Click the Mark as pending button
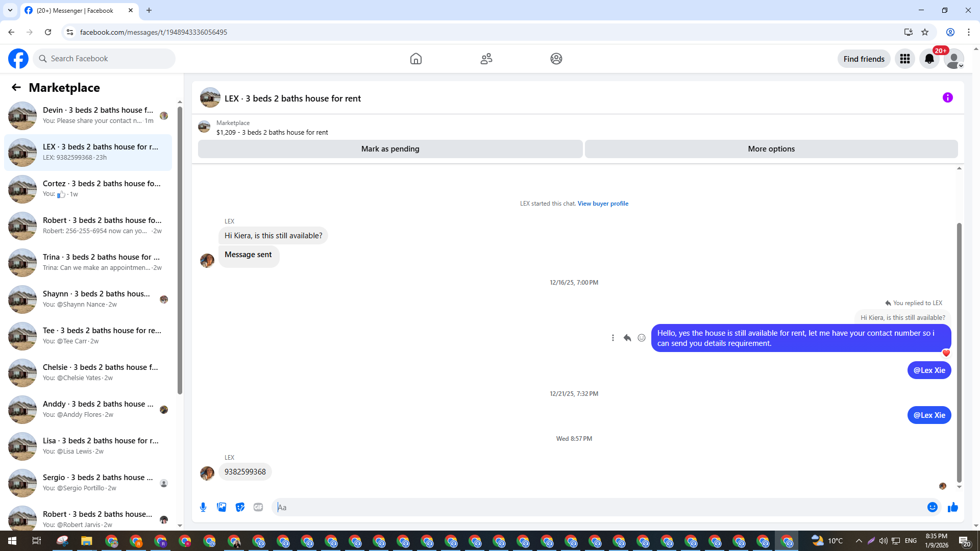Screen dimensions: 980x551 pyautogui.click(x=390, y=149)
